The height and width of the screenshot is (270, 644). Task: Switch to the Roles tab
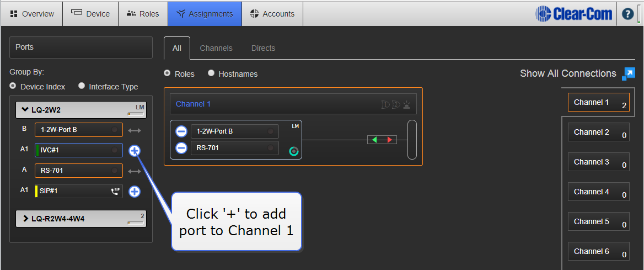143,14
